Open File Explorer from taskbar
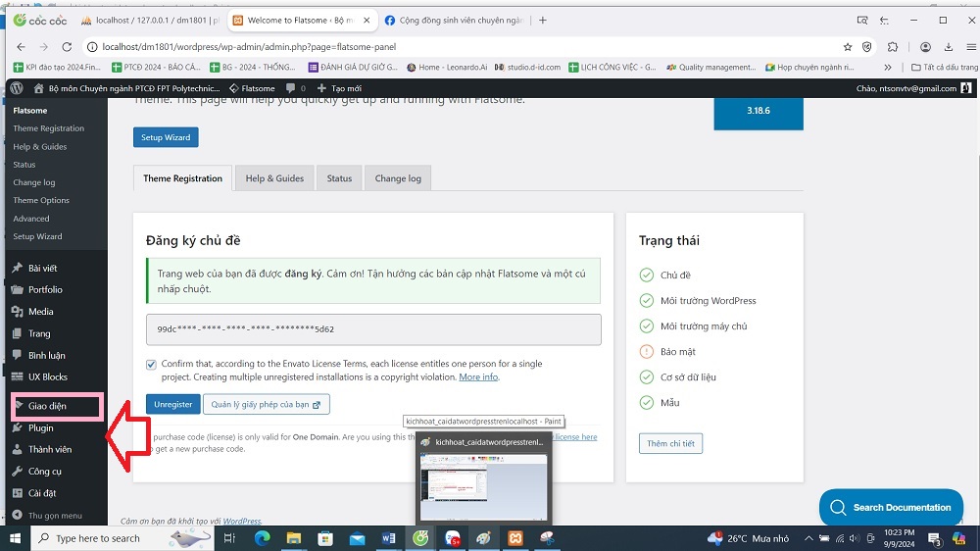 point(294,538)
